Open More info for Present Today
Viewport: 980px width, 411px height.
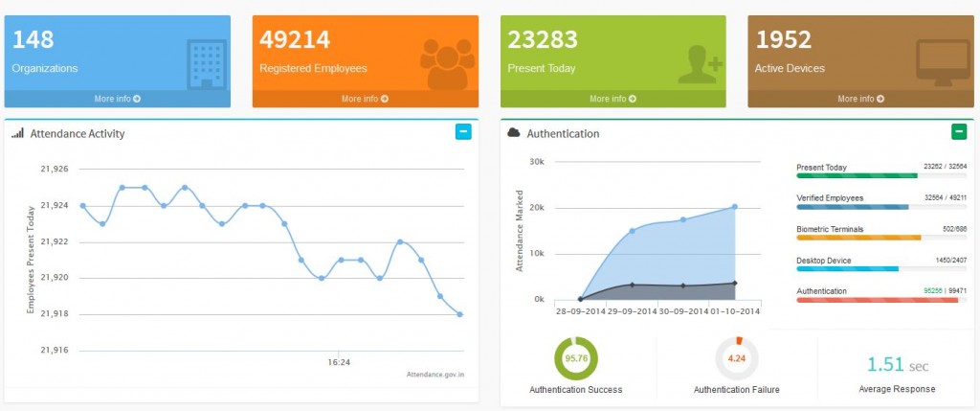click(x=613, y=99)
